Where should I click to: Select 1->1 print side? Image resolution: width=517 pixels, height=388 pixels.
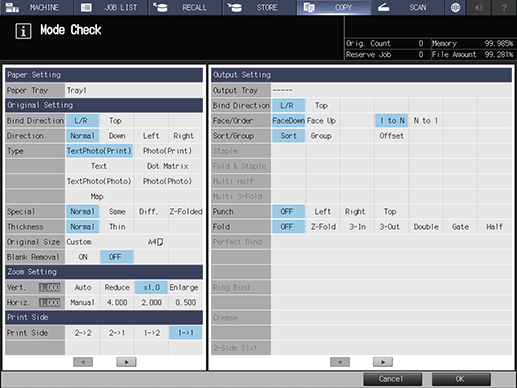point(185,333)
